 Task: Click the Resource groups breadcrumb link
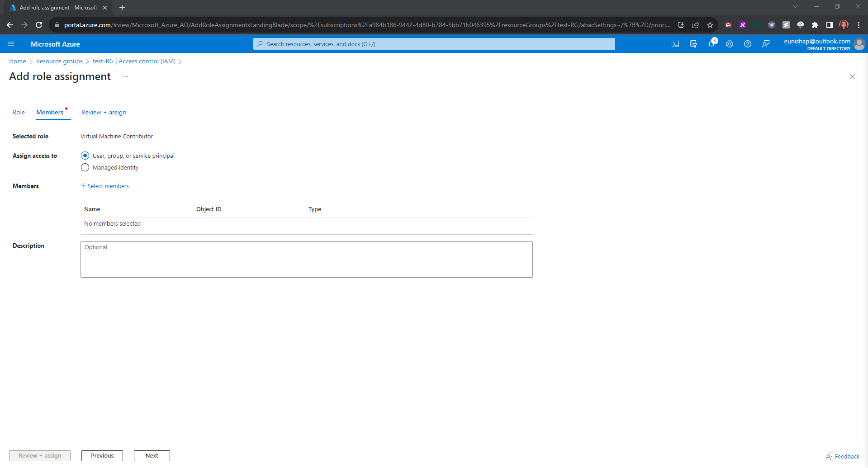tap(59, 61)
